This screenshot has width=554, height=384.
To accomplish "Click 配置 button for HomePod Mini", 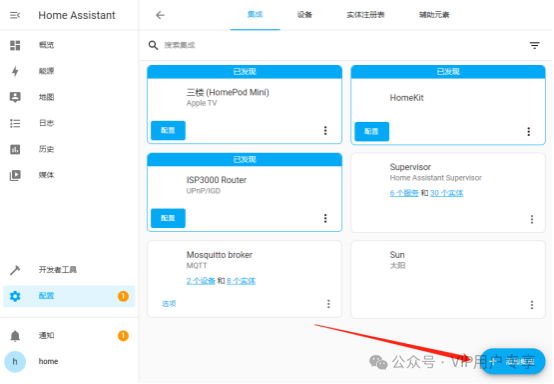I will point(168,131).
